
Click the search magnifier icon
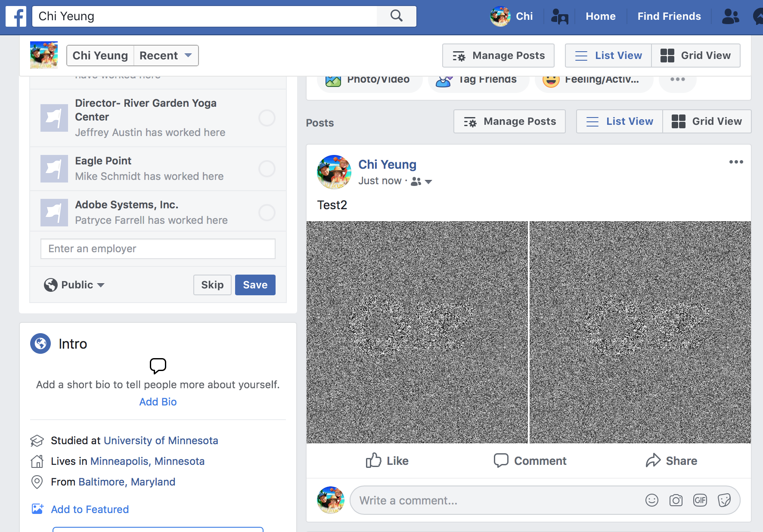click(x=396, y=16)
